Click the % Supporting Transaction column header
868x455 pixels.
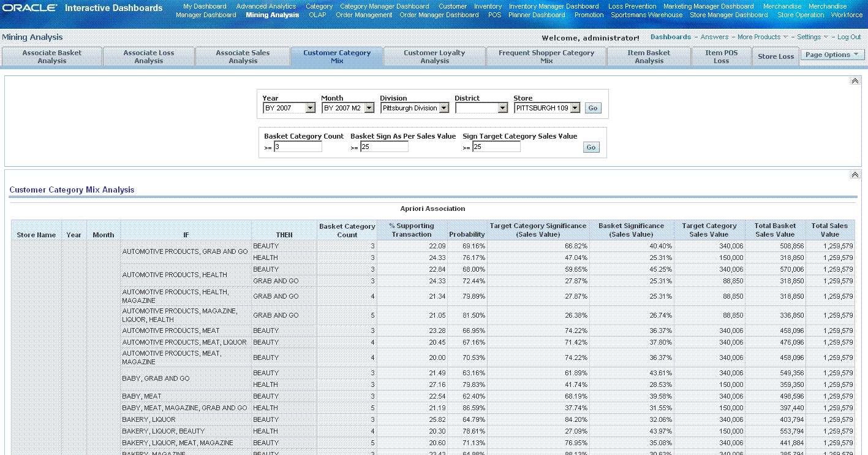(412, 230)
